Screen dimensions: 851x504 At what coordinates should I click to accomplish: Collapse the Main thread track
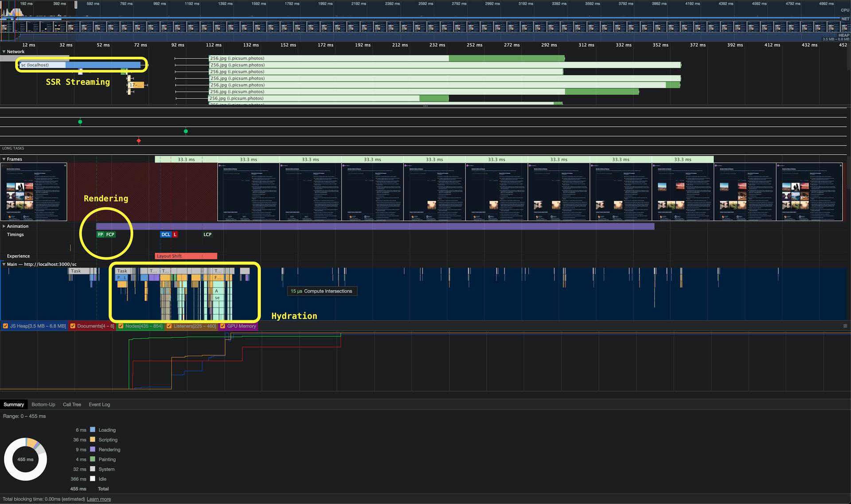coord(4,264)
